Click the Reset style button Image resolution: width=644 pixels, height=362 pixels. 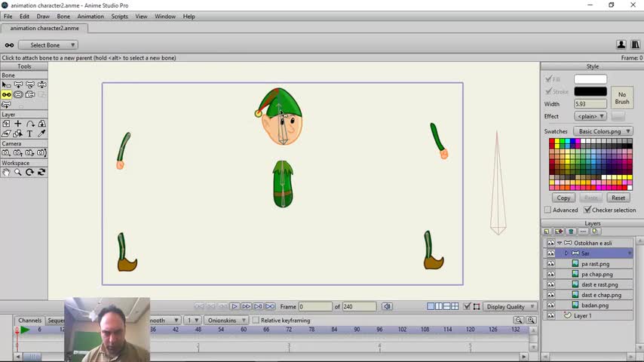(618, 198)
